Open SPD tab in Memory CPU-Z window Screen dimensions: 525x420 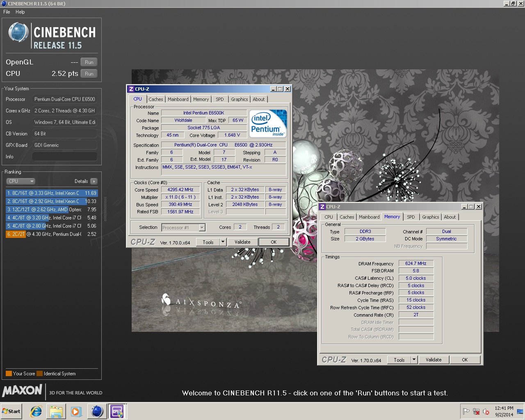point(411,217)
